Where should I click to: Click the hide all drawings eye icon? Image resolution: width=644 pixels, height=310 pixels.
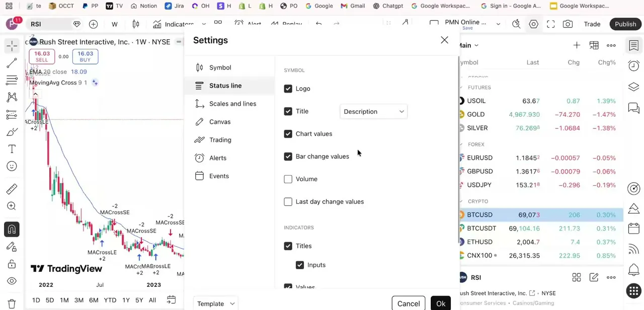[x=12, y=281]
